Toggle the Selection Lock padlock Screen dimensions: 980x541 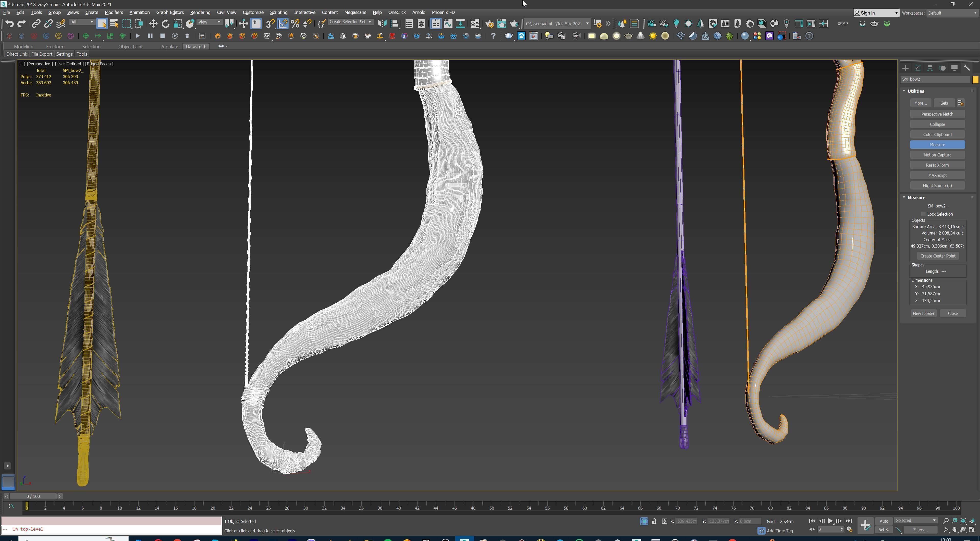(654, 521)
